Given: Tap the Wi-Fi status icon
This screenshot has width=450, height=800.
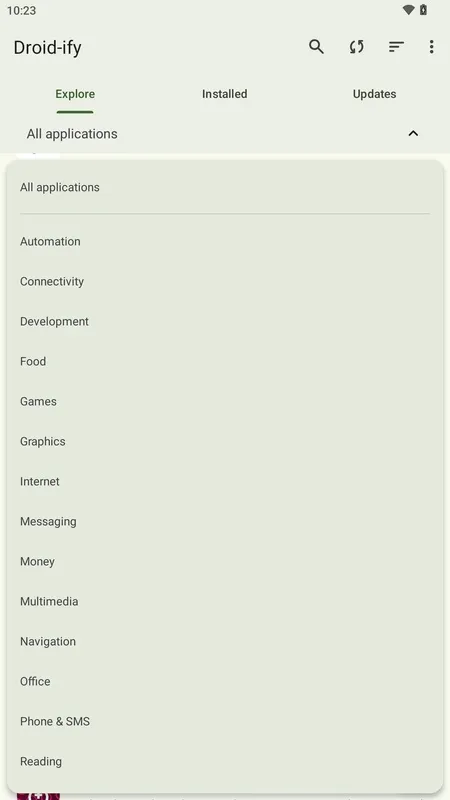Looking at the screenshot, I should pyautogui.click(x=408, y=10).
